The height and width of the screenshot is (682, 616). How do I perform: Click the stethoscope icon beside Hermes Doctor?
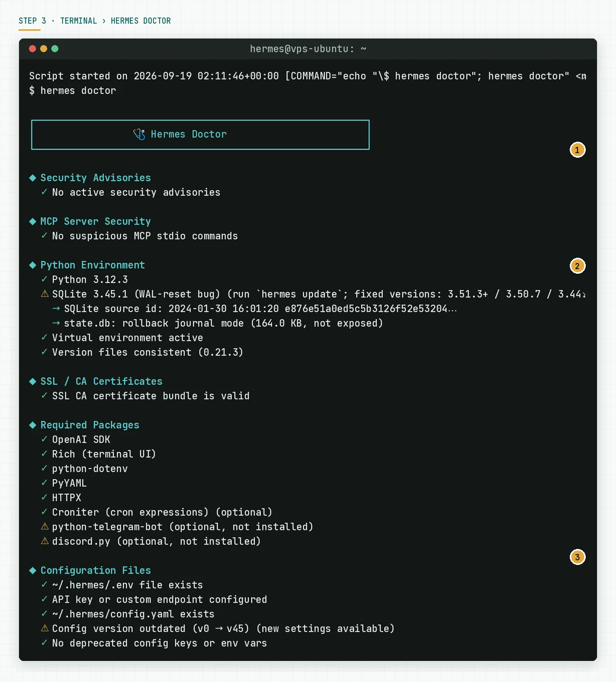[139, 134]
